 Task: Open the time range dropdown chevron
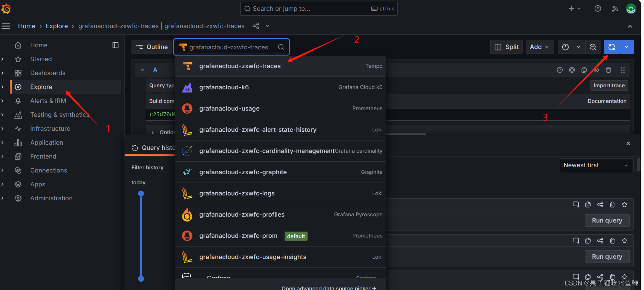click(x=578, y=47)
